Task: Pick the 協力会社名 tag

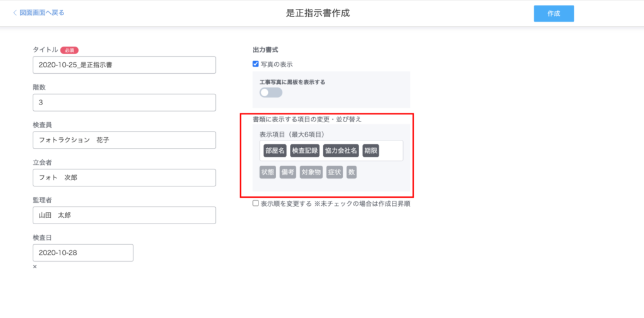Action: click(x=340, y=151)
